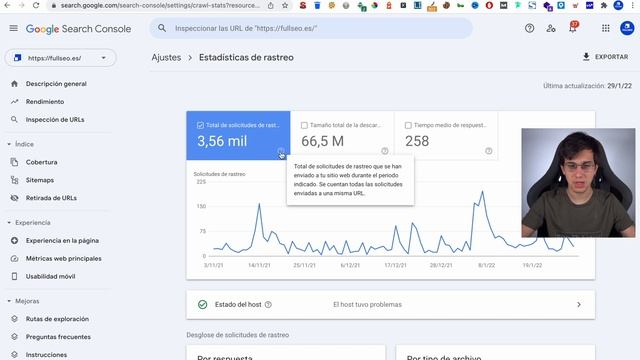
Task: Toggle Total de solicitudes de rastreo checkbox
Action: click(200, 125)
